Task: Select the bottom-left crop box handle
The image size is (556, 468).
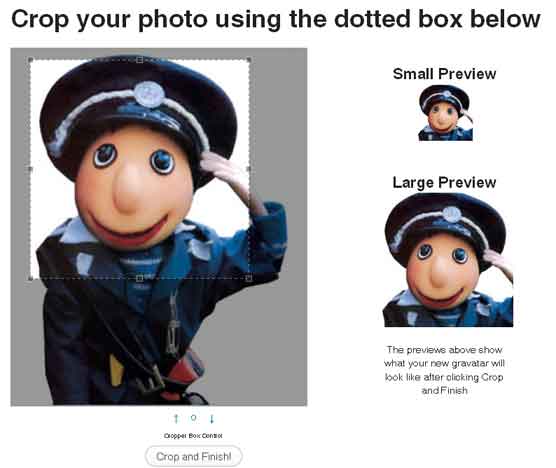Action: tap(31, 278)
